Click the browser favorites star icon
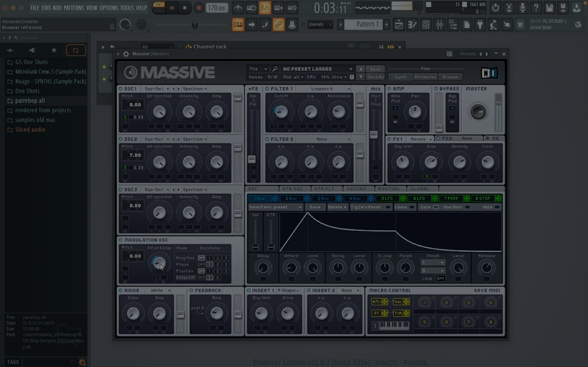 (54, 50)
